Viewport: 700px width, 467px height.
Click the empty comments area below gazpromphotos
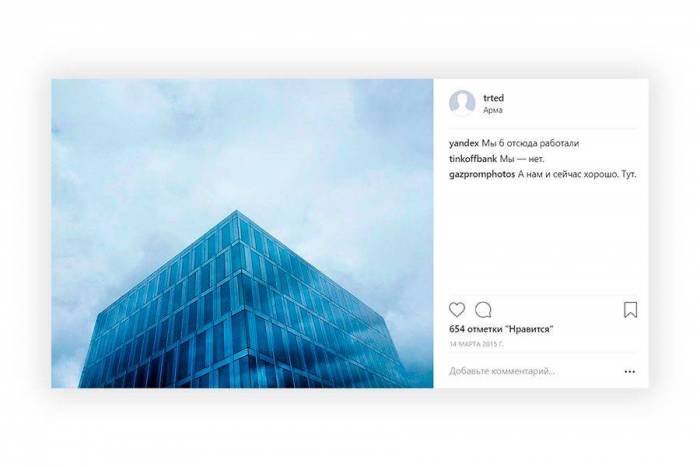tap(542, 237)
